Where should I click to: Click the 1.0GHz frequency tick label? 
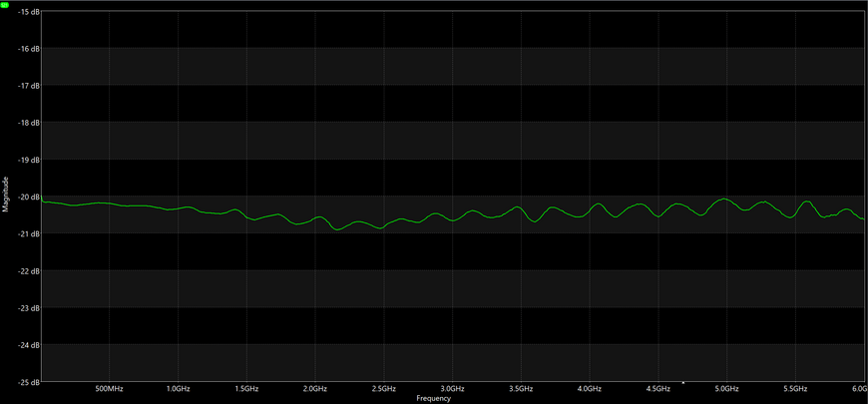point(178,389)
